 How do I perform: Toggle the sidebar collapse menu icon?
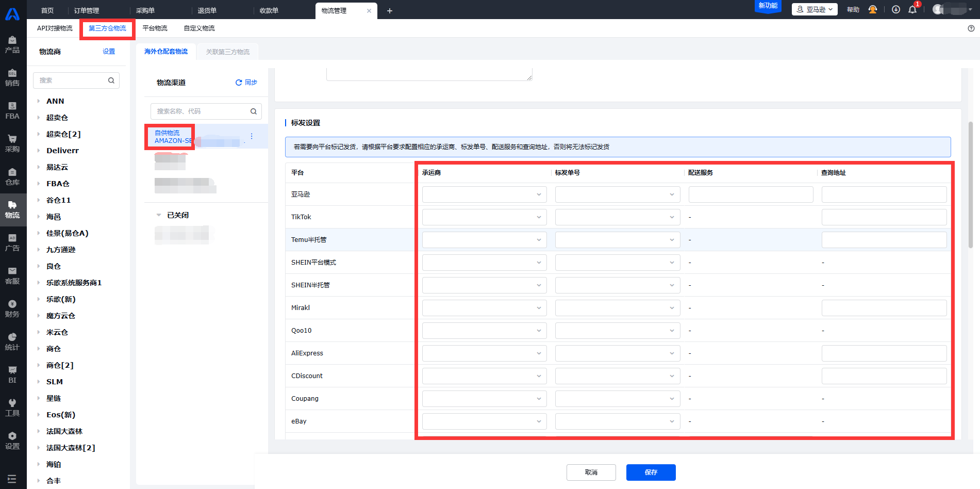12,479
